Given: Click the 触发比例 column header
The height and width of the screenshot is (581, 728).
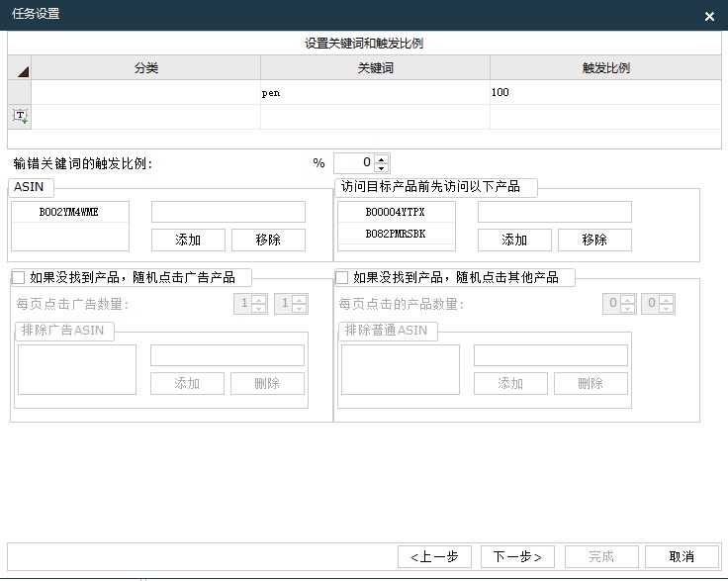Looking at the screenshot, I should pyautogui.click(x=605, y=68).
